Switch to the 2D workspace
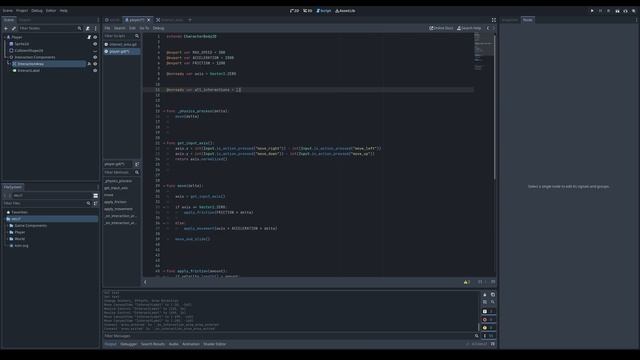Image resolution: width=640 pixels, height=360 pixels. (x=294, y=11)
